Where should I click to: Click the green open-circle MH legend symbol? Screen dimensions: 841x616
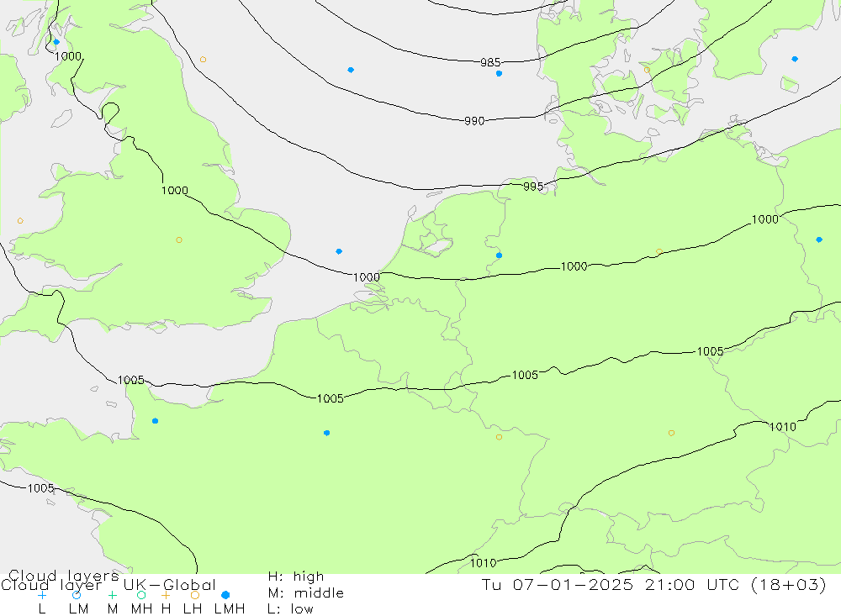[141, 595]
